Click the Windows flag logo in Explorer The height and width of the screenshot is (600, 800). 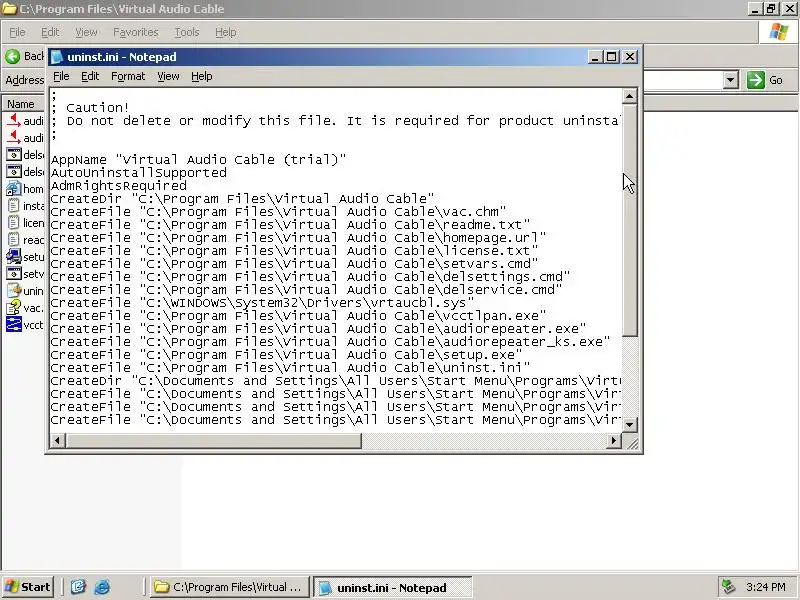[x=779, y=32]
